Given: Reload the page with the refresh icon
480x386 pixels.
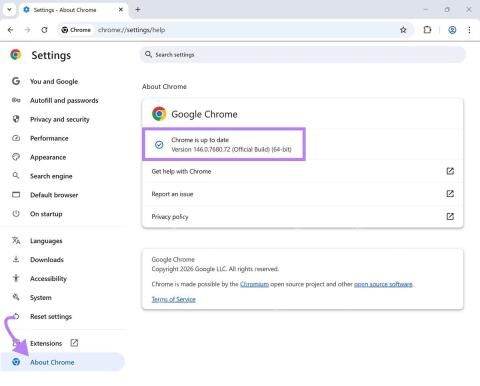Looking at the screenshot, I should [44, 30].
